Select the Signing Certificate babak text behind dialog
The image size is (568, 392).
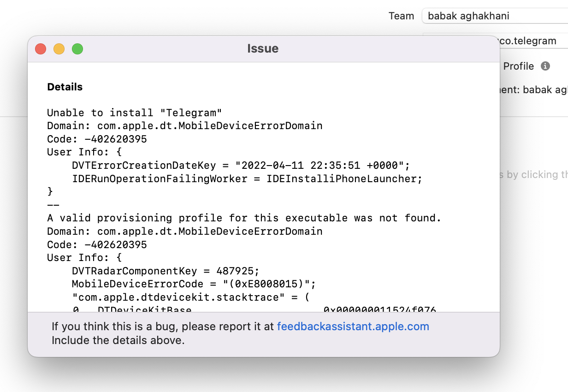[535, 89]
